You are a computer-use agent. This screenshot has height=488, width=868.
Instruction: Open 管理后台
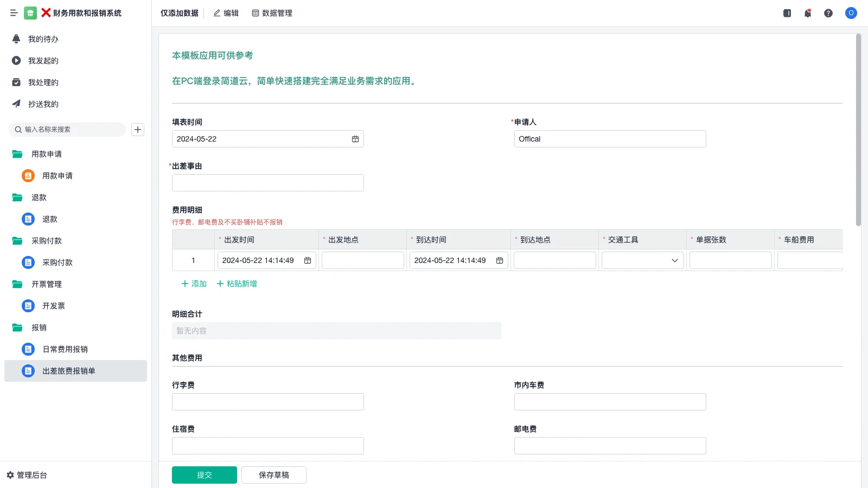coord(27,475)
